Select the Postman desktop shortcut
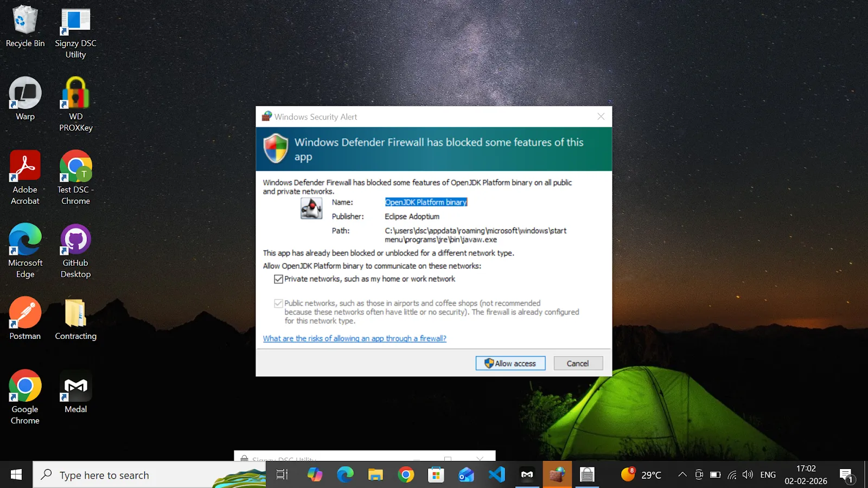 pyautogui.click(x=25, y=318)
